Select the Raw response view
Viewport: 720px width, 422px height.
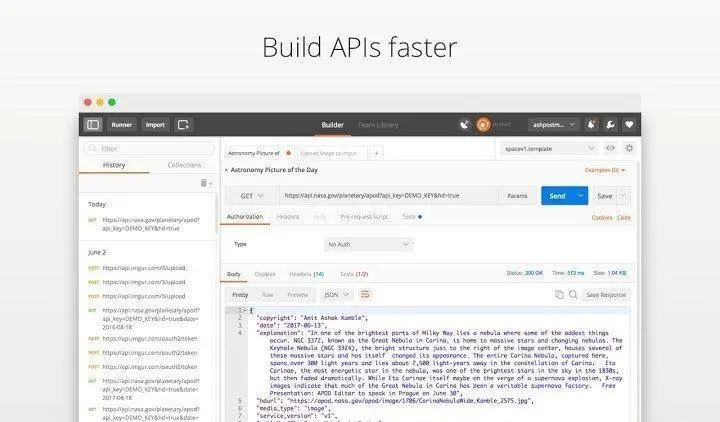coord(268,295)
